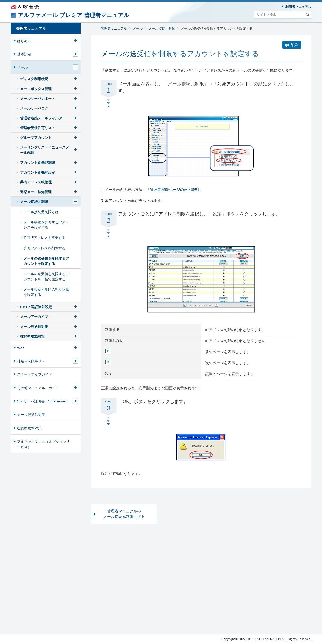The image size is (322, 644).
Task: Expand 補足－制限事項－ plus icon
Action: pos(75,361)
